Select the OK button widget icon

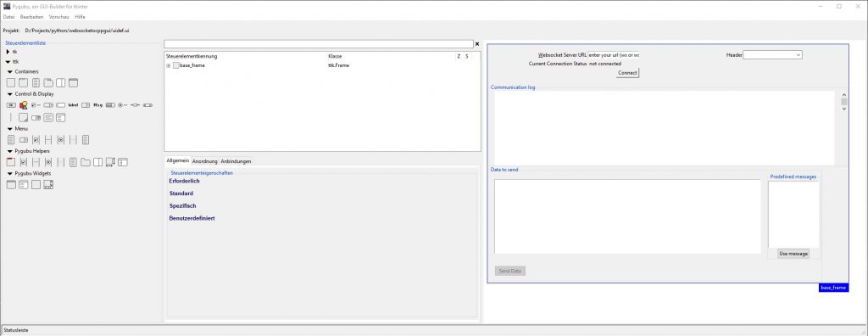pyautogui.click(x=11, y=105)
